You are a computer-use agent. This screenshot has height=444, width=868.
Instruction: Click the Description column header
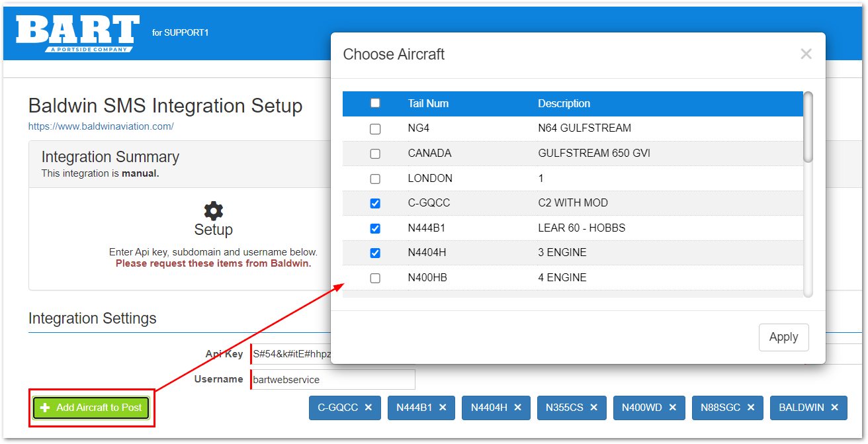tap(564, 103)
